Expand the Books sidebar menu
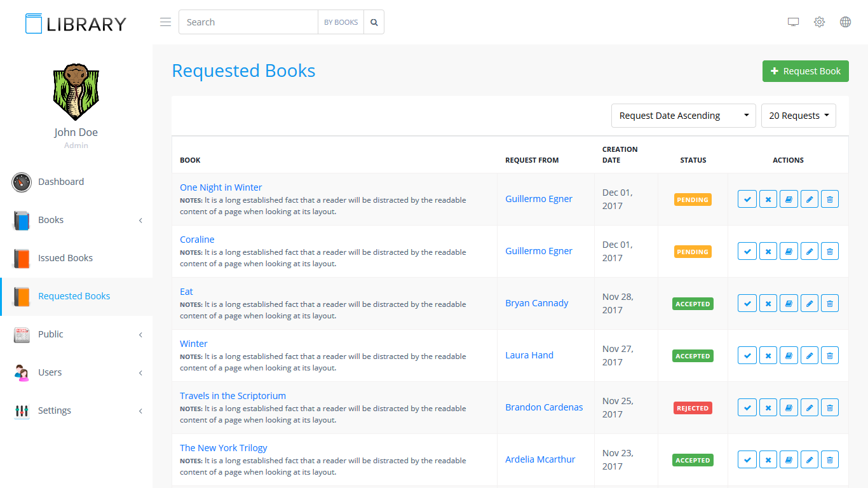The width and height of the screenshot is (868, 488). (x=76, y=220)
